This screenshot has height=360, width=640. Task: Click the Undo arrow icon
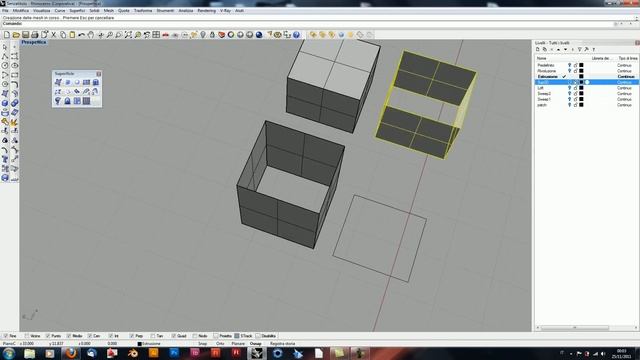point(82,35)
